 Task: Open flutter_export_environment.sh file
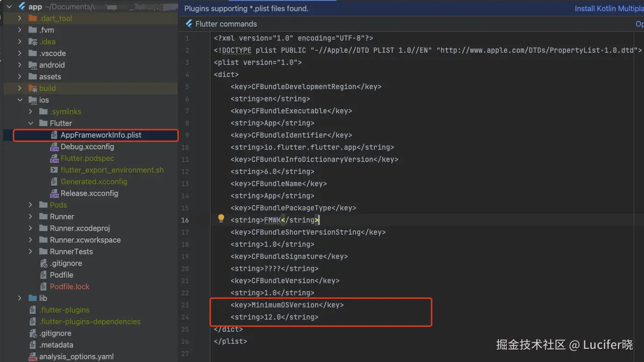pos(112,170)
